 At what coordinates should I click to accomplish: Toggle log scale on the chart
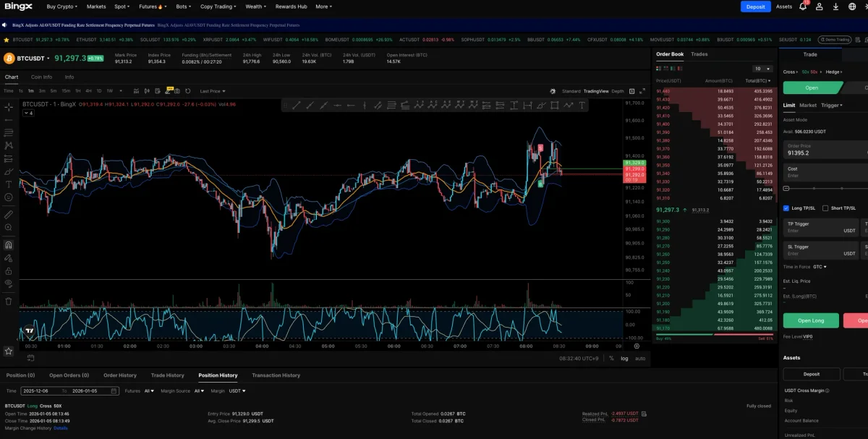(624, 358)
